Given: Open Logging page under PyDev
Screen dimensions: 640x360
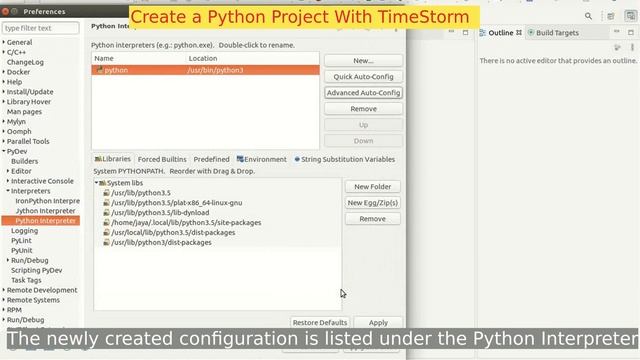Looking at the screenshot, I should click(24, 231).
